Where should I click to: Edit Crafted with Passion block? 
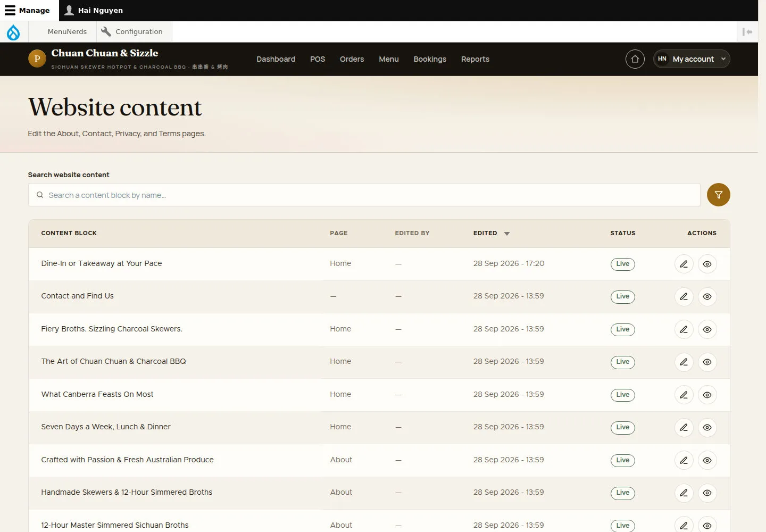684,460
